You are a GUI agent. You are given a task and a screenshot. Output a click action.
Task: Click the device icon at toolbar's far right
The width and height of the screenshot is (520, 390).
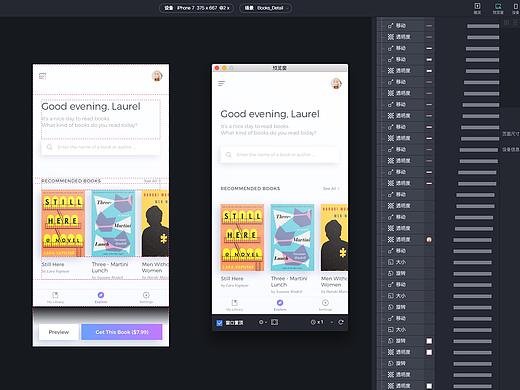515,8
